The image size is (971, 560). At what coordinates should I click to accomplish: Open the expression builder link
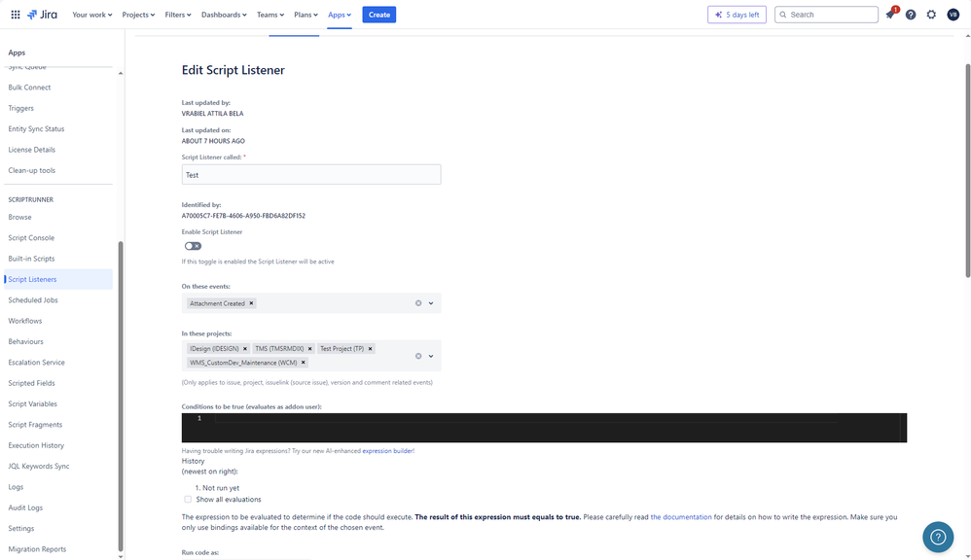[x=387, y=450]
